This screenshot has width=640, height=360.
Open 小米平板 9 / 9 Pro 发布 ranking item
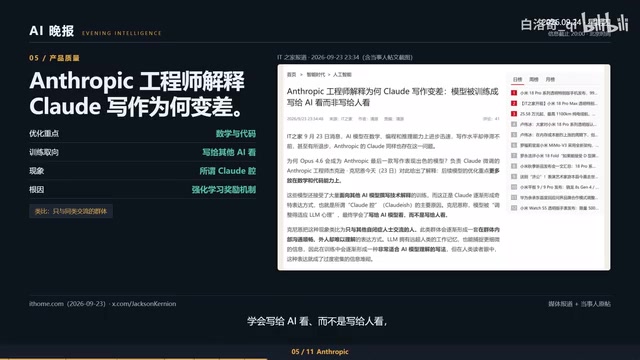pos(559,187)
